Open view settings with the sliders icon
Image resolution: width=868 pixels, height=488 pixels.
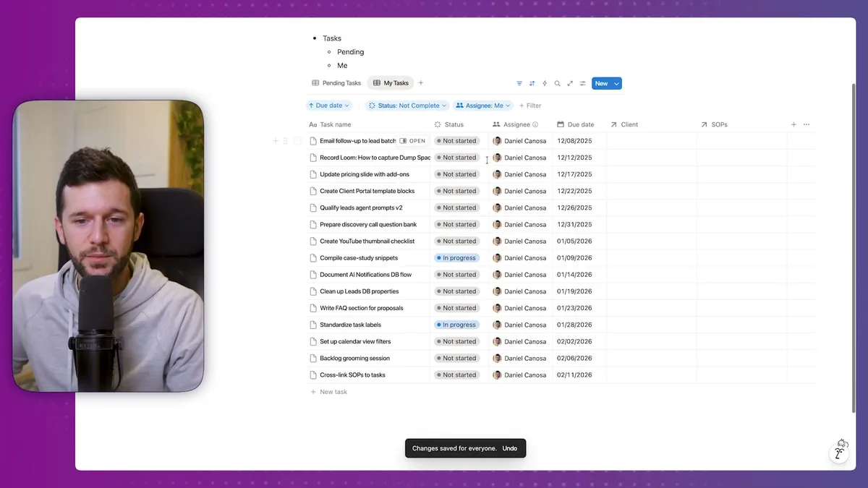tap(583, 83)
